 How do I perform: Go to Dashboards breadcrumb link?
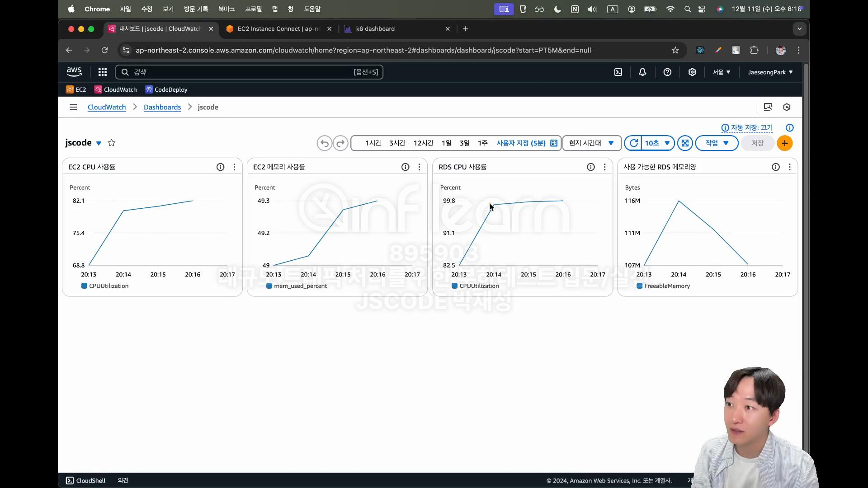162,107
